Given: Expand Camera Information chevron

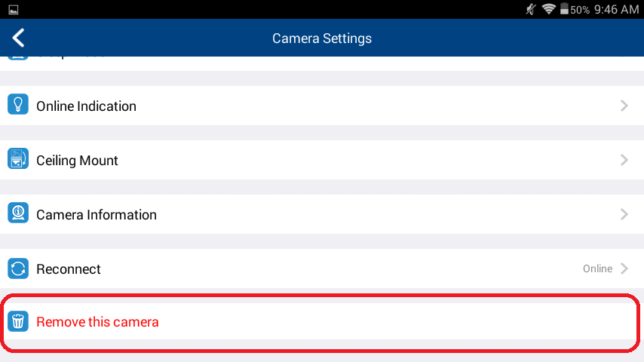Looking at the screenshot, I should click(x=624, y=214).
